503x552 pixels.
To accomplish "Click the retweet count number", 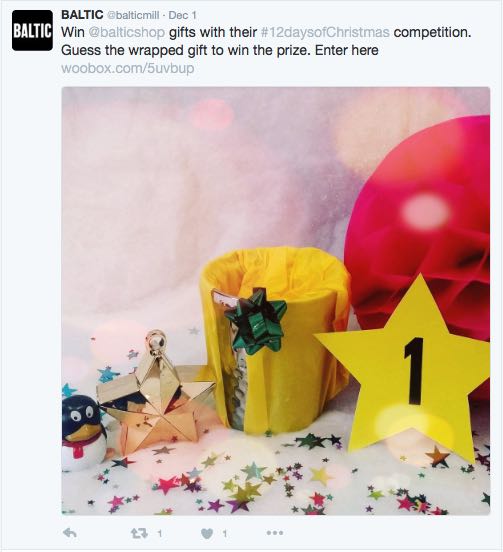I will click(x=159, y=534).
